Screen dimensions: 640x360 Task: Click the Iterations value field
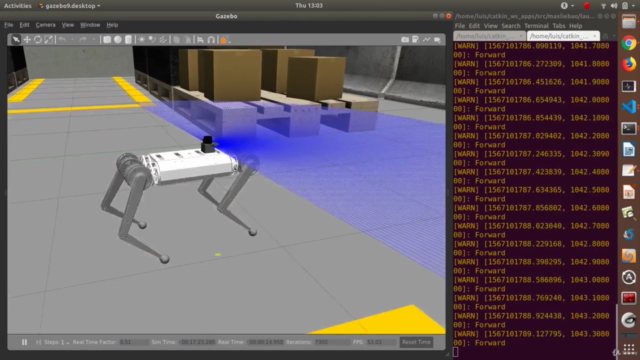click(333, 342)
